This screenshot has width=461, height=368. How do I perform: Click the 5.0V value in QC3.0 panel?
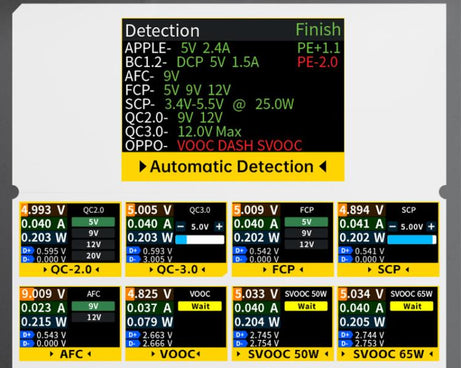(200, 227)
